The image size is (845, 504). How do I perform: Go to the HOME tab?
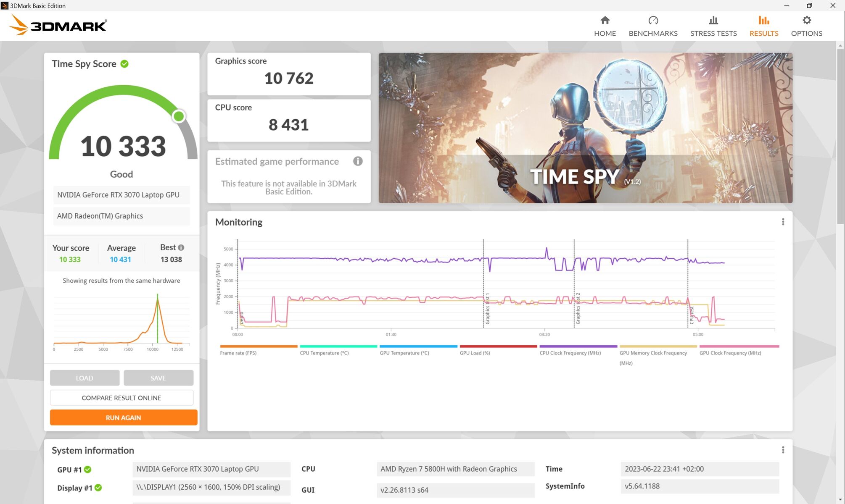click(605, 33)
